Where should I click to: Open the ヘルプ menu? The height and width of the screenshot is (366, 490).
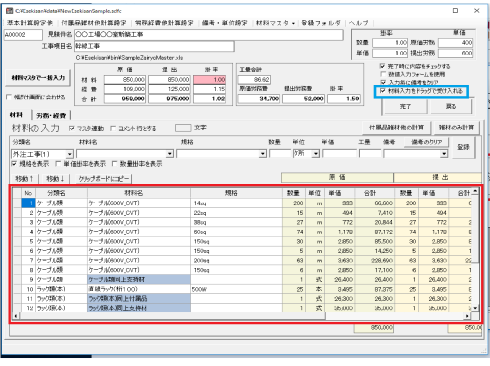pos(359,23)
